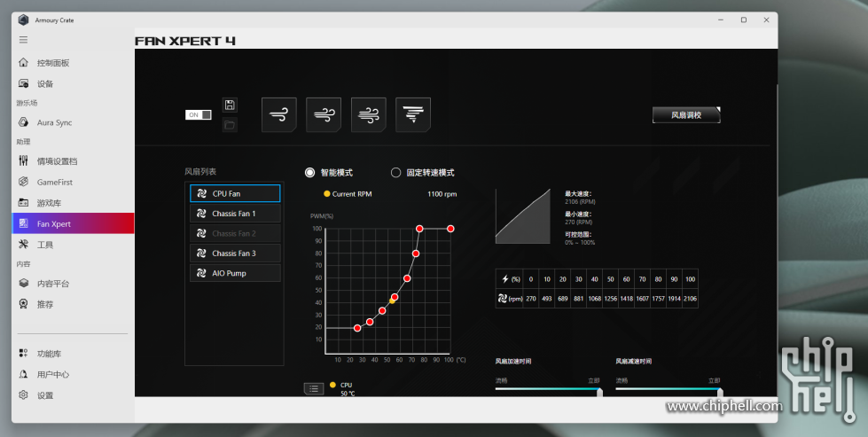Click the curve point at 20% PWM
Image resolution: width=868 pixels, height=437 pixels.
(x=357, y=328)
